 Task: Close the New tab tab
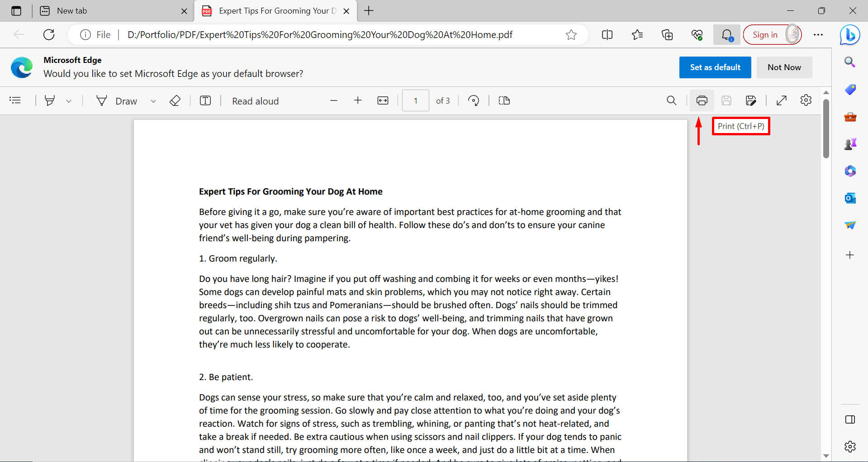pos(184,11)
